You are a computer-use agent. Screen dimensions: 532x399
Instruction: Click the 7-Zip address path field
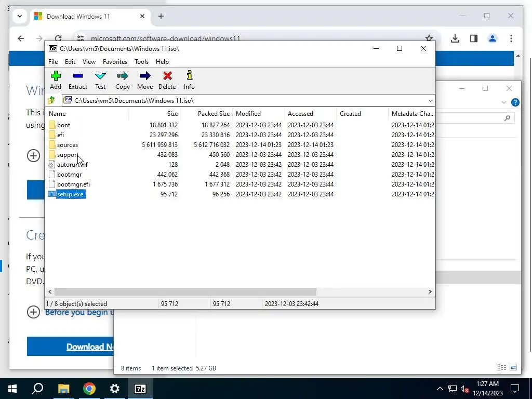(x=248, y=100)
